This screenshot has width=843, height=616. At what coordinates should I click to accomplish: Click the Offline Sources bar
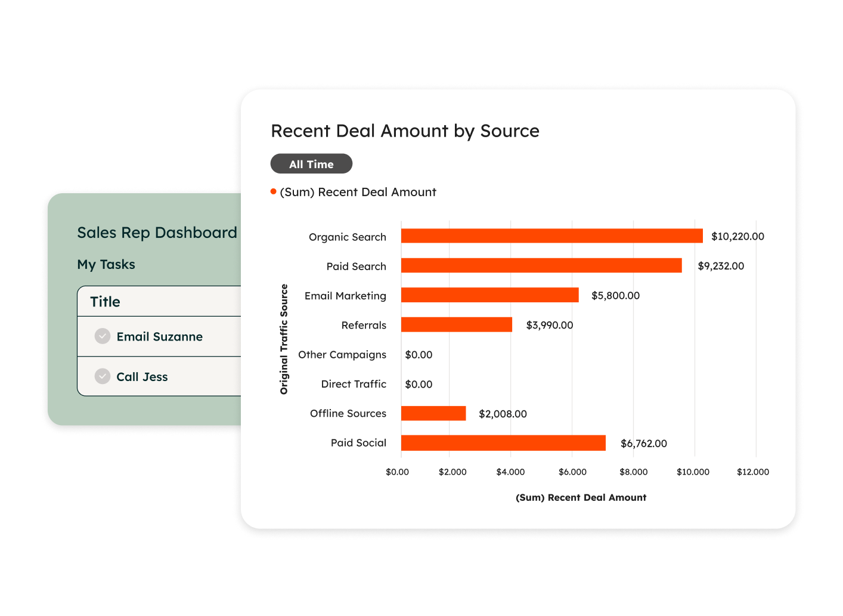pyautogui.click(x=433, y=413)
